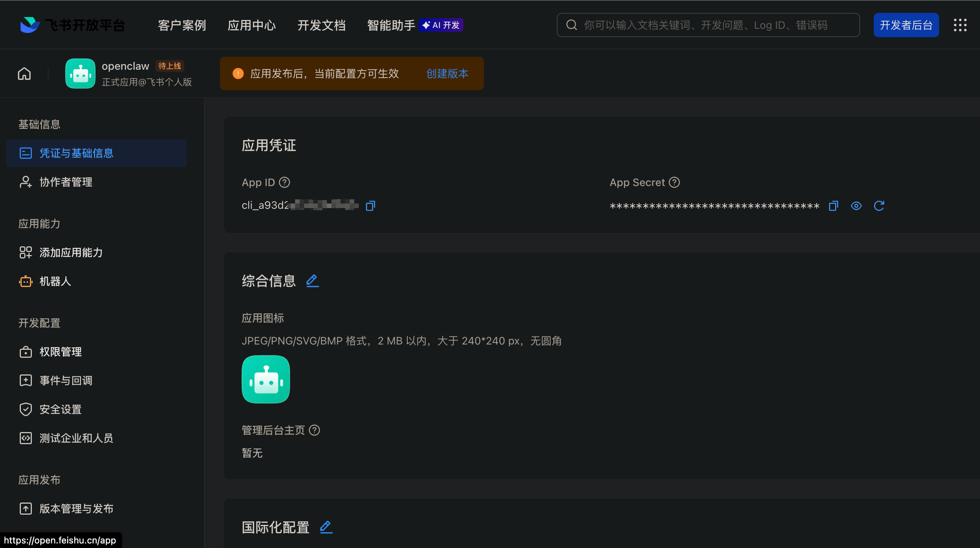Click the App Secret help question-mark icon
Viewport: 980px width, 548px height.
[x=674, y=182]
